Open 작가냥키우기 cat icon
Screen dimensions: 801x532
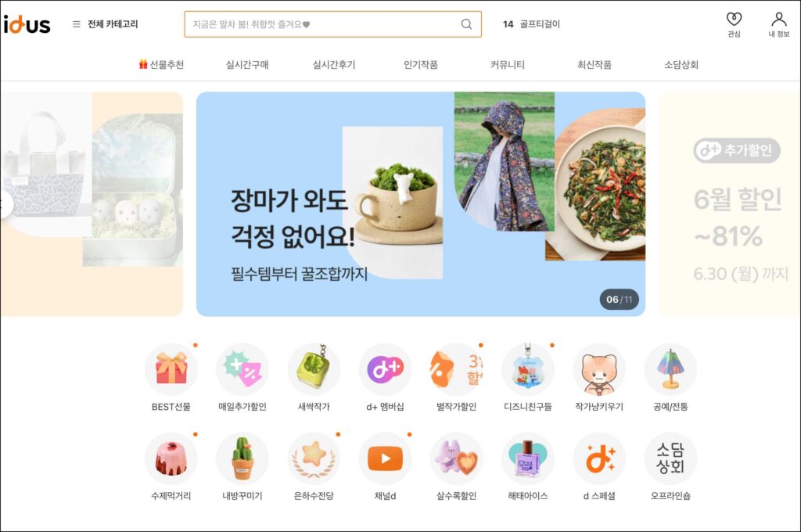(599, 369)
